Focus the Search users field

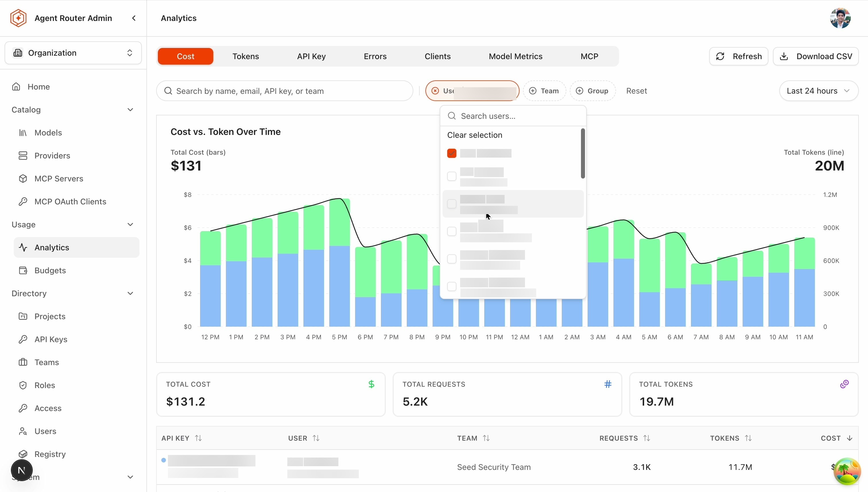(x=513, y=116)
